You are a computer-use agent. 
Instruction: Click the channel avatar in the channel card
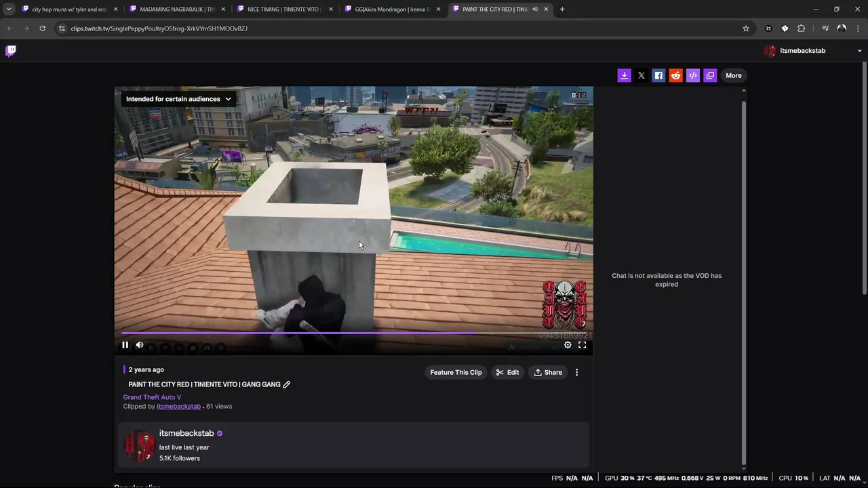click(x=139, y=445)
